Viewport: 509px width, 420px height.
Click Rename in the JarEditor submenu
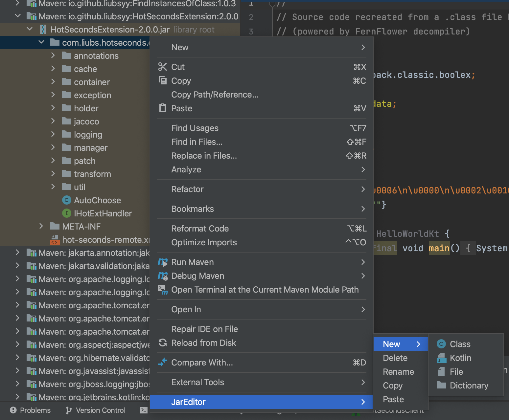click(398, 372)
